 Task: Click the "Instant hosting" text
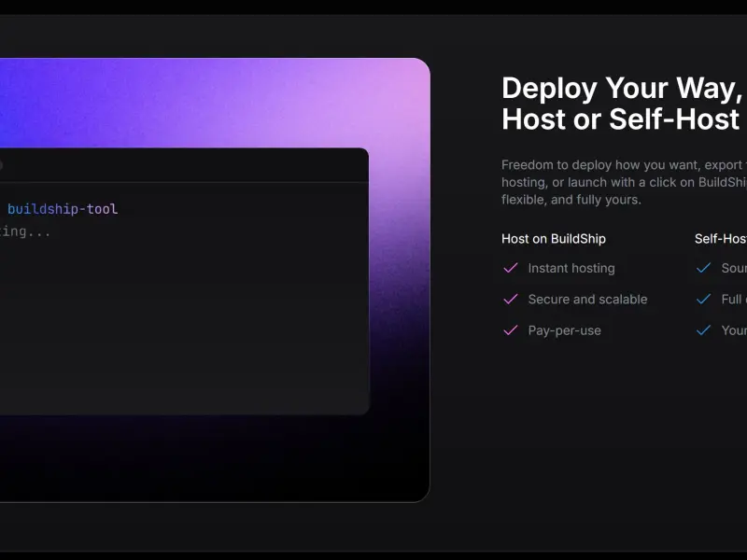[x=571, y=268]
